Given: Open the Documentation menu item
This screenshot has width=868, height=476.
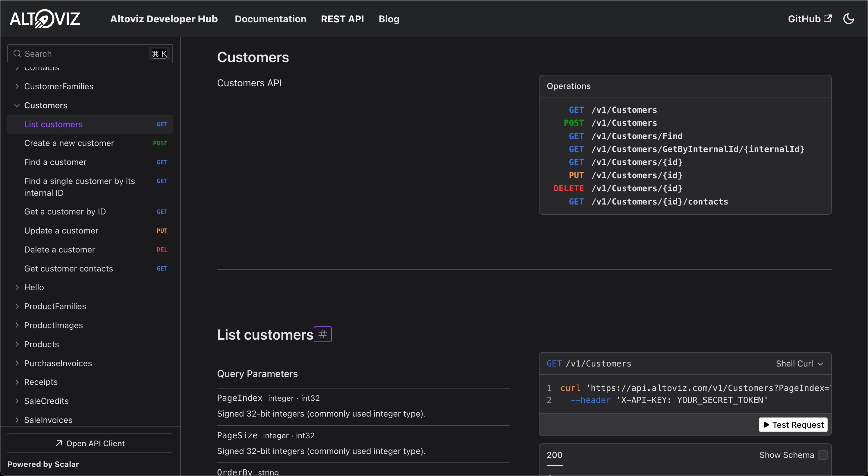Looking at the screenshot, I should [270, 19].
